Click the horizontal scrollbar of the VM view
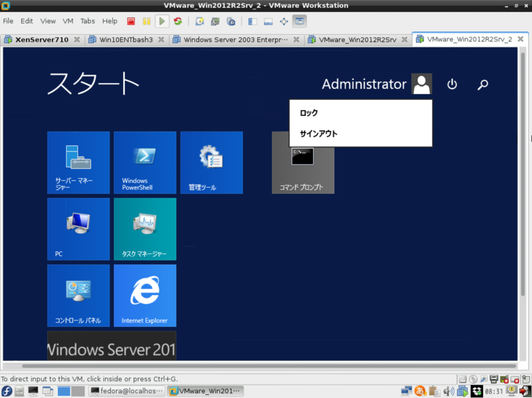 [269, 366]
